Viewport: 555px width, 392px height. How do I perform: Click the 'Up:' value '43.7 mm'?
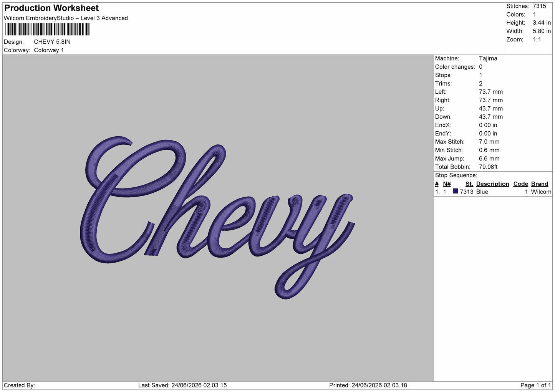tap(491, 109)
